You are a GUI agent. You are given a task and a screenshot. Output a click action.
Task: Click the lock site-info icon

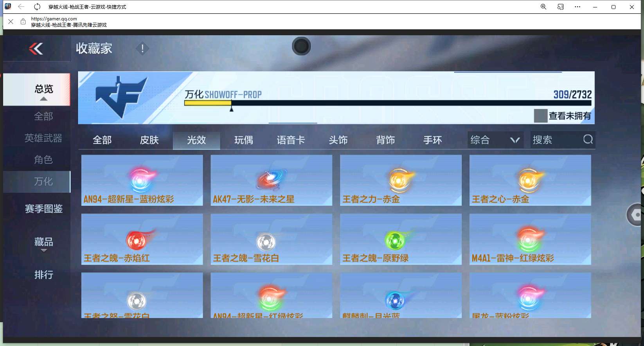[23, 22]
